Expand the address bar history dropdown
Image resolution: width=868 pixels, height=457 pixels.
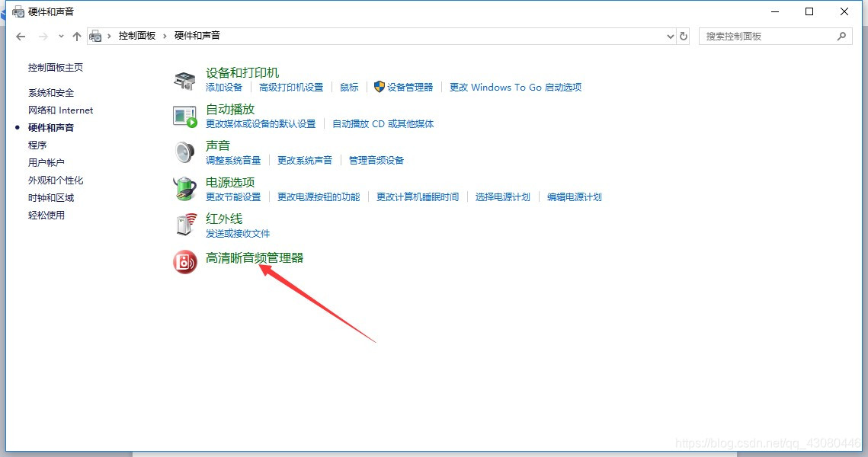click(671, 36)
